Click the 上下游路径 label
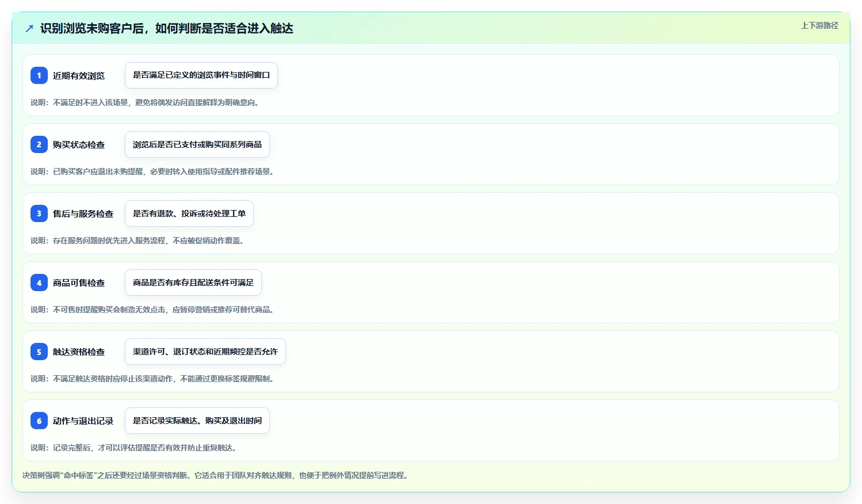The image size is (862, 504). tap(819, 25)
